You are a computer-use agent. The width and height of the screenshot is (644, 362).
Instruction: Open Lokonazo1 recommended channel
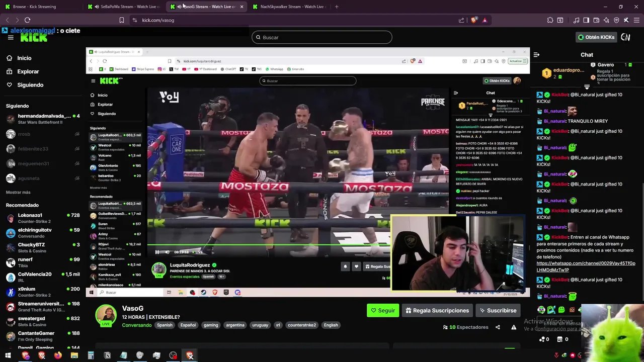[42, 218]
